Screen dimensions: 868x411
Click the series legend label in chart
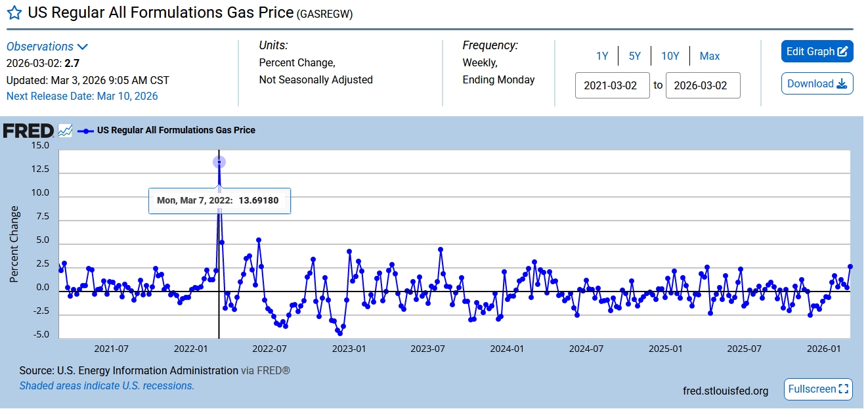[176, 131]
